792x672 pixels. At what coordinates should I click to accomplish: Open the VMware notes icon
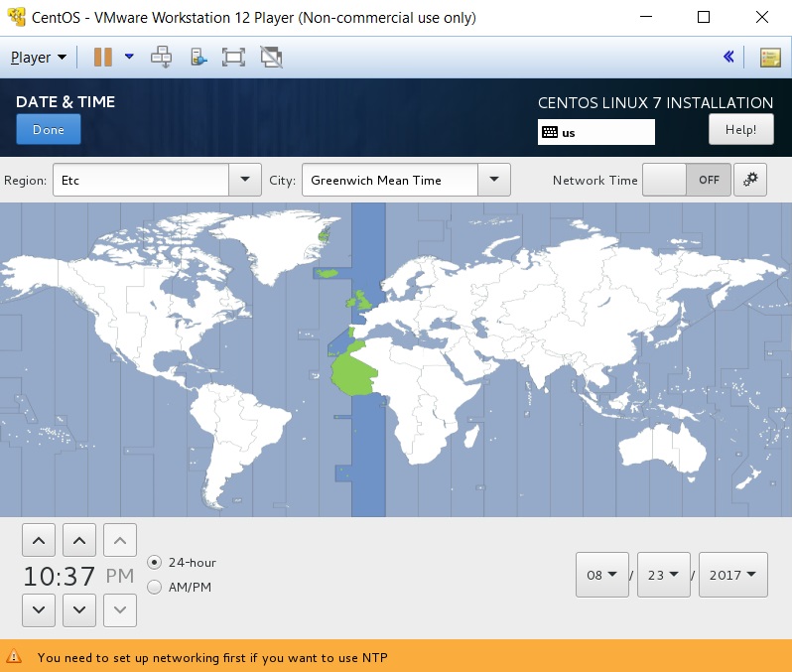tap(770, 57)
